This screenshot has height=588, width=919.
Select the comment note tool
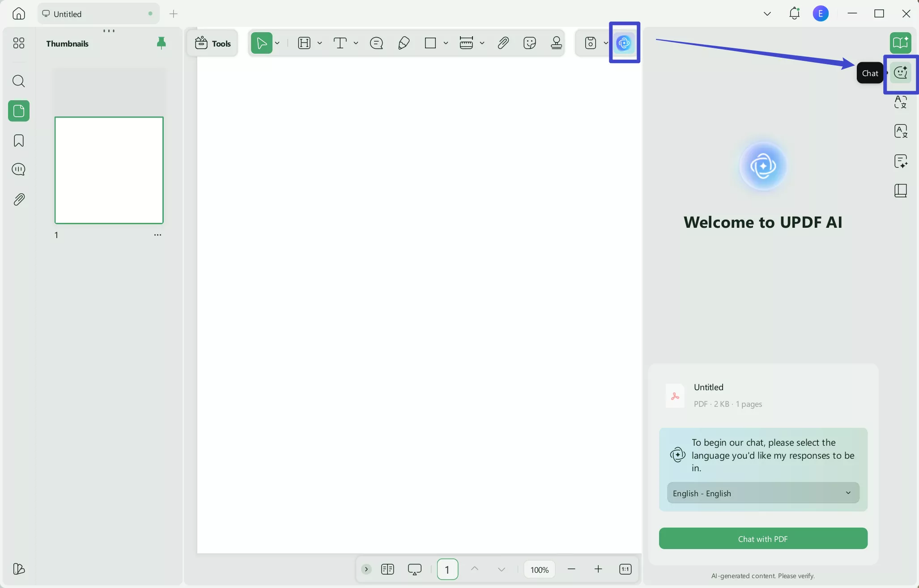click(376, 43)
